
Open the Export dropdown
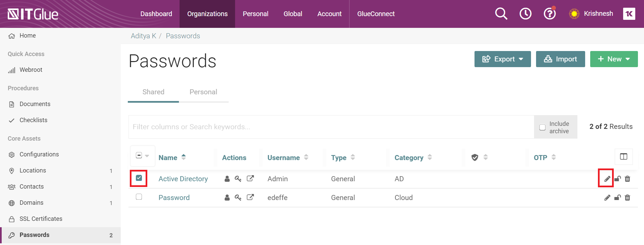pyautogui.click(x=502, y=59)
